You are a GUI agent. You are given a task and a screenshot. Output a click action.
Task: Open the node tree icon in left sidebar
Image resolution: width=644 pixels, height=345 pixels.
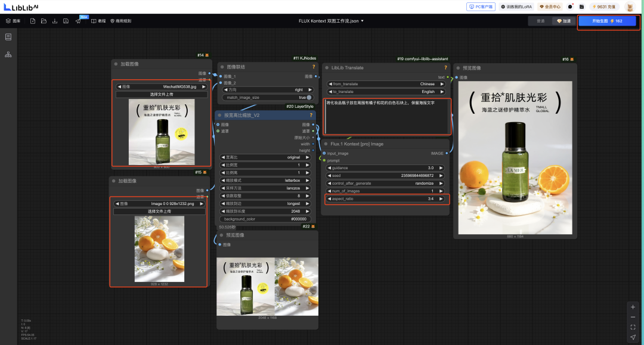(8, 54)
